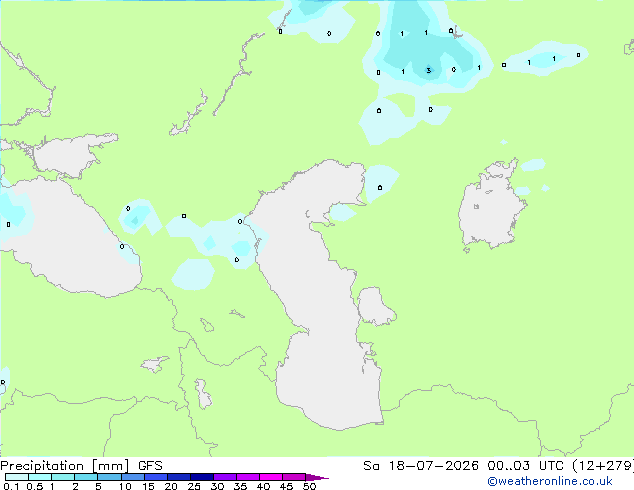Click the '0.5' legend value label
Screen dimensions: 634x490
coord(35,486)
